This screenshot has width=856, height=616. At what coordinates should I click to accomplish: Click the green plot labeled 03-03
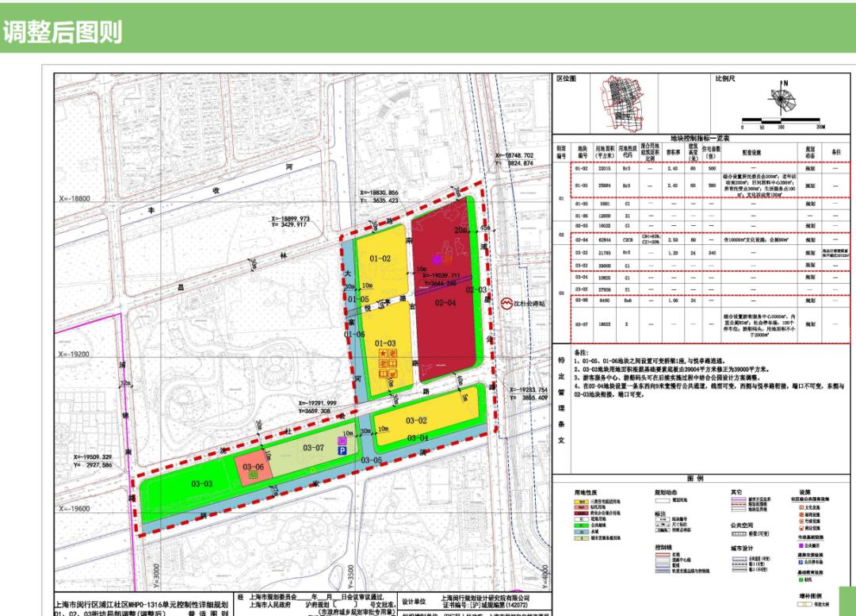(x=201, y=484)
